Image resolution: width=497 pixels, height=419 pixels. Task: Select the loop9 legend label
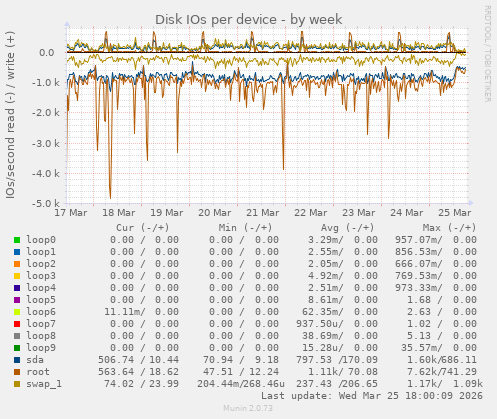41,348
